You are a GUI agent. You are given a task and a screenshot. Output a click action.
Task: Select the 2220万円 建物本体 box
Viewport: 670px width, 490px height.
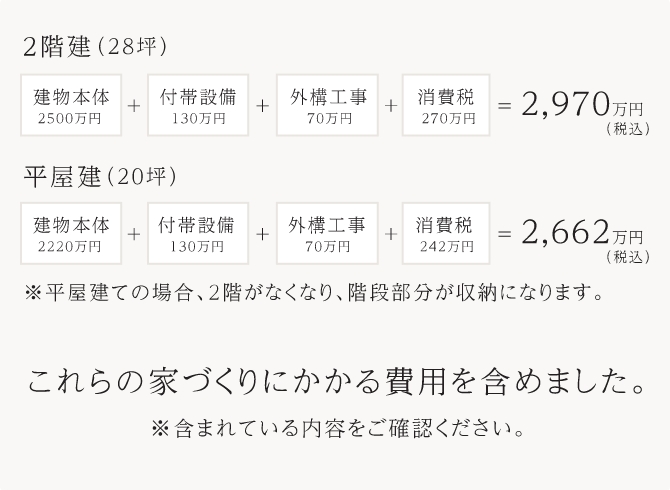71,234
